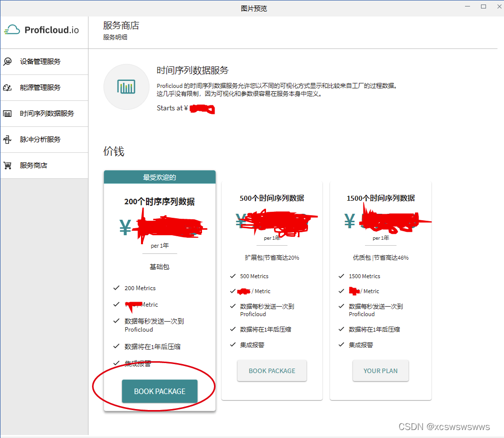
Task: Click the checkmark beside 1500 Metrics
Action: [x=341, y=276]
